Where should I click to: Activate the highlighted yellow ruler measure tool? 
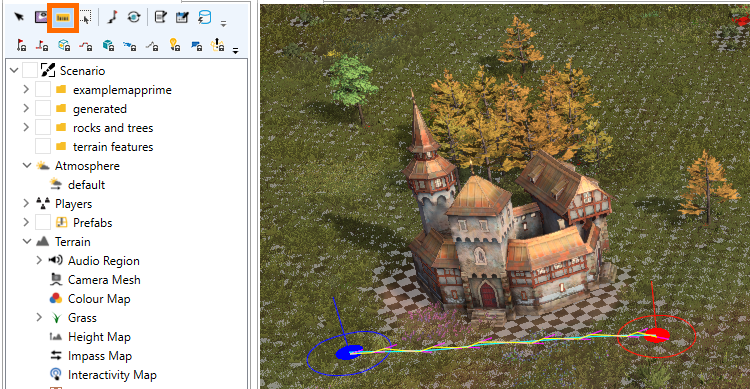[63, 18]
